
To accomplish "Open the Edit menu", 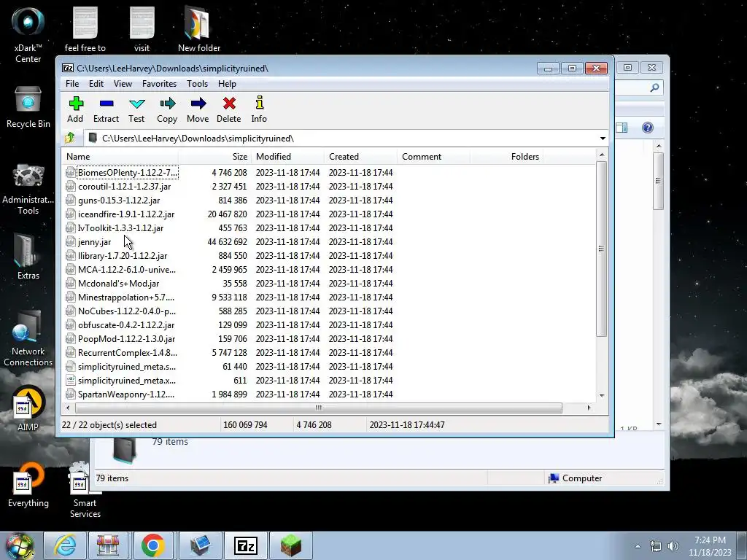I will pos(96,84).
